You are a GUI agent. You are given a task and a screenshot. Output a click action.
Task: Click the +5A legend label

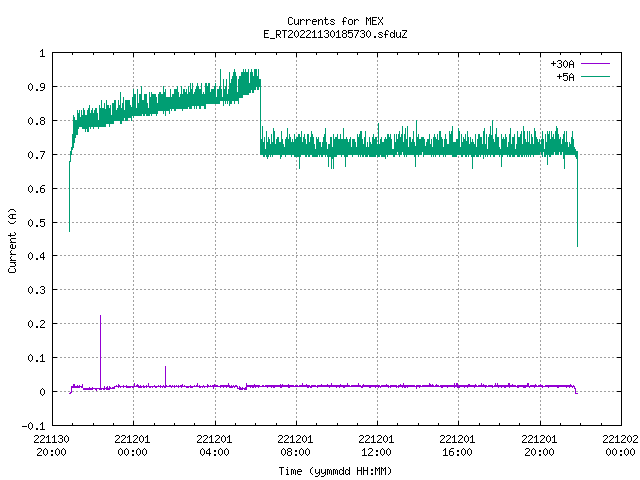(x=565, y=77)
